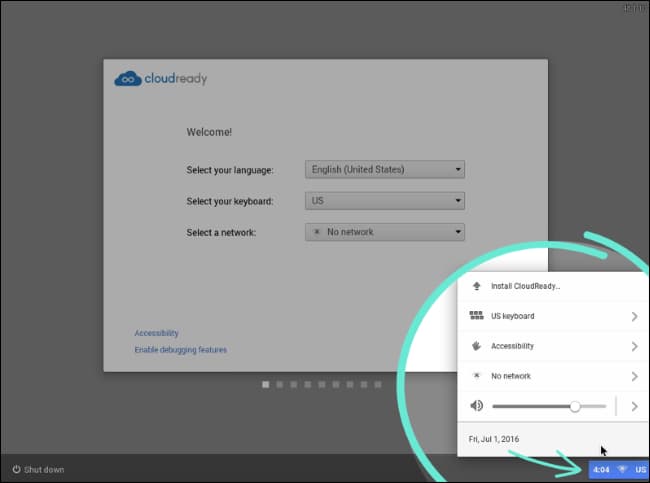
Task: Click the 4:04 clock in status tray
Action: click(x=601, y=469)
